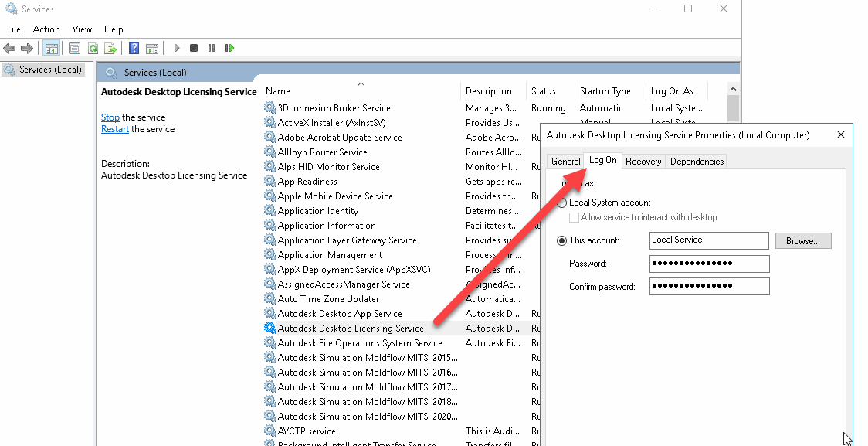
Task: Switch to the Recovery tab
Action: (643, 162)
